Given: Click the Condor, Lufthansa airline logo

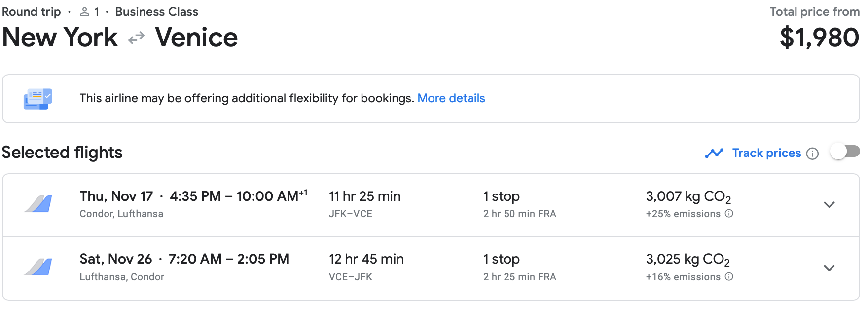Looking at the screenshot, I should pyautogui.click(x=38, y=204).
